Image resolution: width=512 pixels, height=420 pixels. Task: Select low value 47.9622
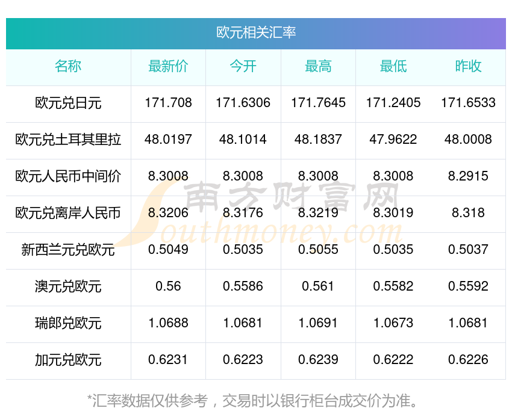pos(393,140)
